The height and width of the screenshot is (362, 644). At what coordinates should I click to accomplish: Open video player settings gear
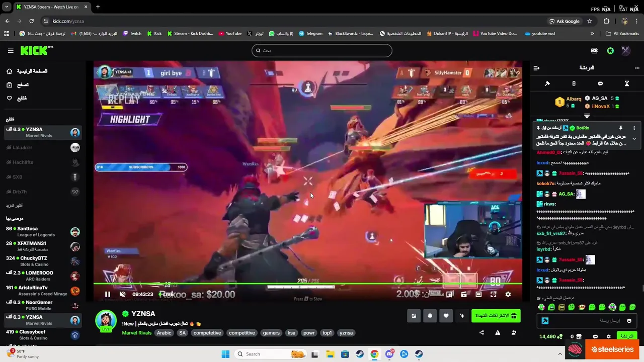508,295
